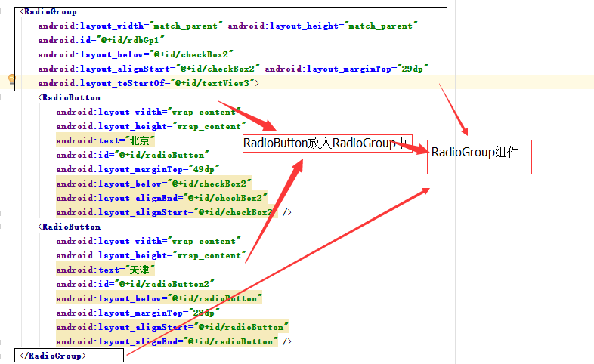Screen dimensions: 594x364
Task: Click the layout_marginTop="28dp" line
Action: pyautogui.click(x=138, y=313)
